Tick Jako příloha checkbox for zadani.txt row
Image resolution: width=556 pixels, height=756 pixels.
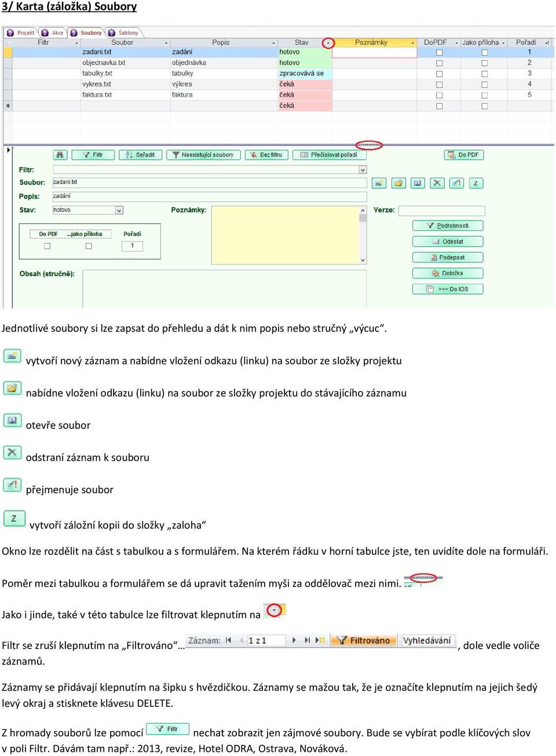point(484,53)
